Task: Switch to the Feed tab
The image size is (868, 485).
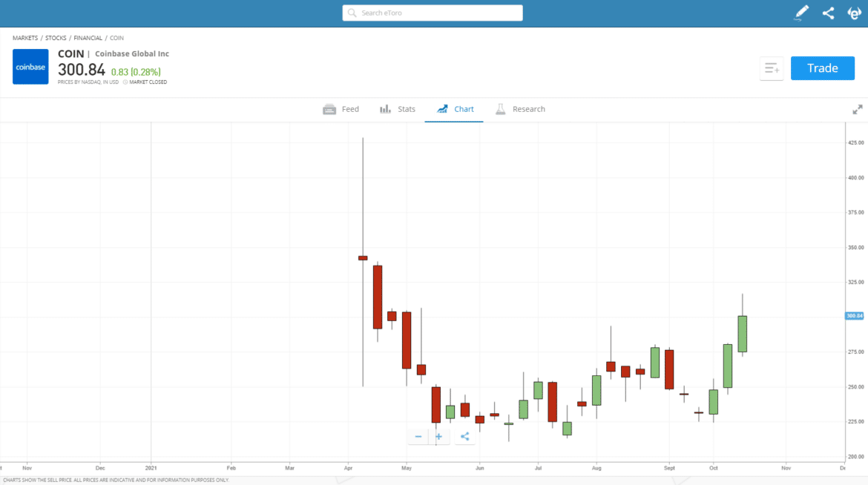Action: 341,109
